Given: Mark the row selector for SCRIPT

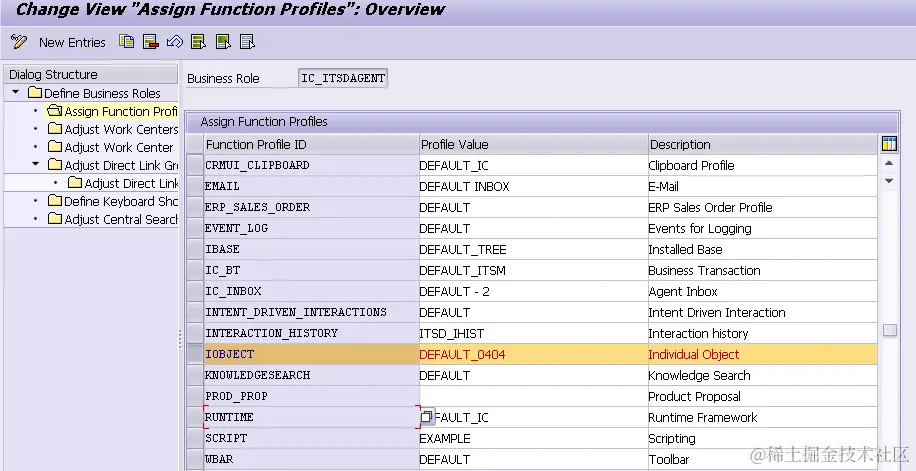Looking at the screenshot, I should coord(195,439).
